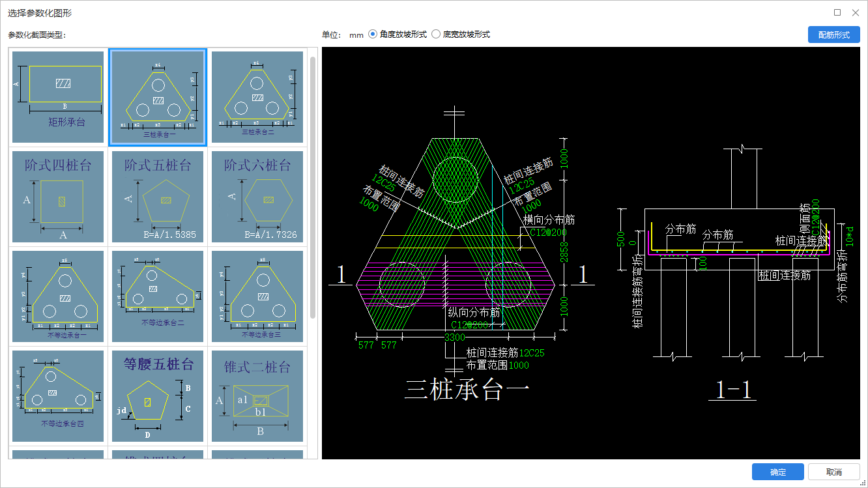The image size is (868, 488).
Task: Click the 纵向分布筋 C12@200 value
Action: pos(469,324)
